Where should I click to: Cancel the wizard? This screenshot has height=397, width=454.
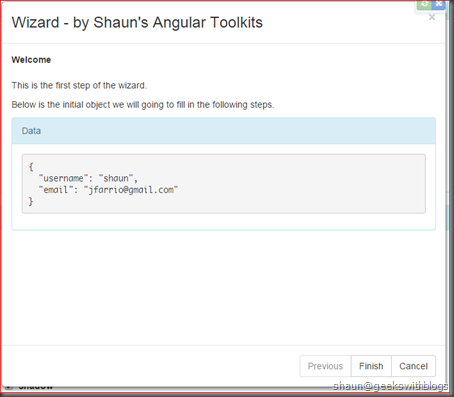pos(413,366)
